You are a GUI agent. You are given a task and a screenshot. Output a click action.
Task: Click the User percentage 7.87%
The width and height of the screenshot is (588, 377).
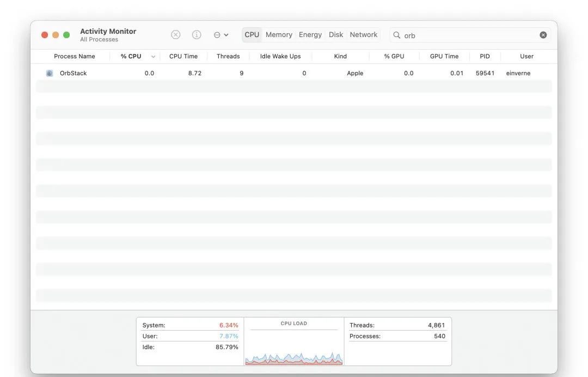(x=229, y=336)
